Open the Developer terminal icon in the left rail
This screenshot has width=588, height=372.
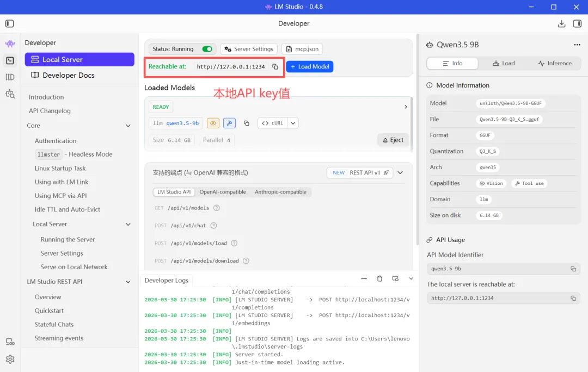[x=10, y=60]
